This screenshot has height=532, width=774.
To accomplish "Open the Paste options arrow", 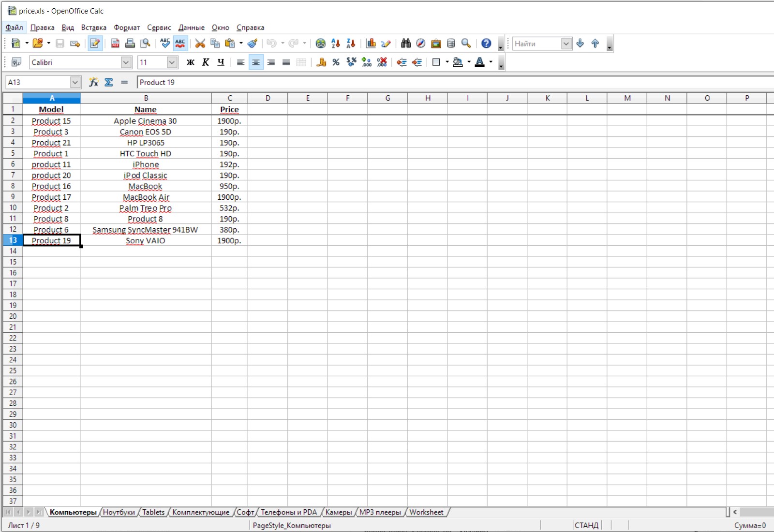I will tap(241, 44).
